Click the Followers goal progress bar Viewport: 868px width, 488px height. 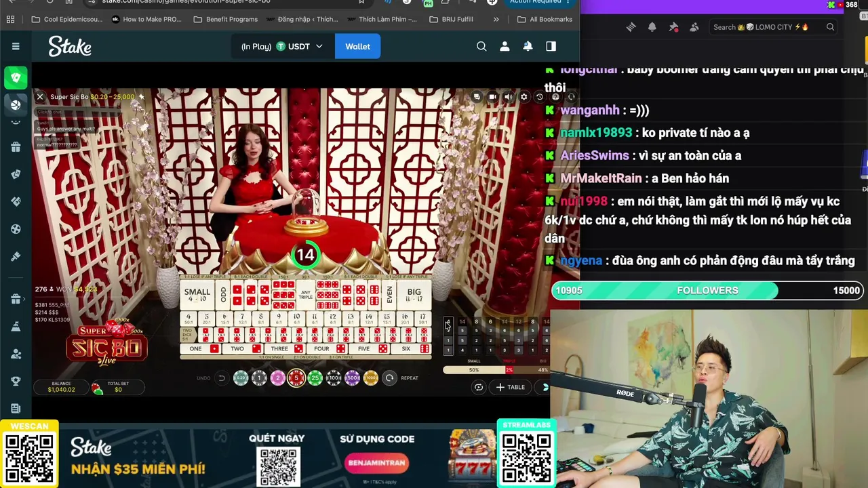pos(707,290)
